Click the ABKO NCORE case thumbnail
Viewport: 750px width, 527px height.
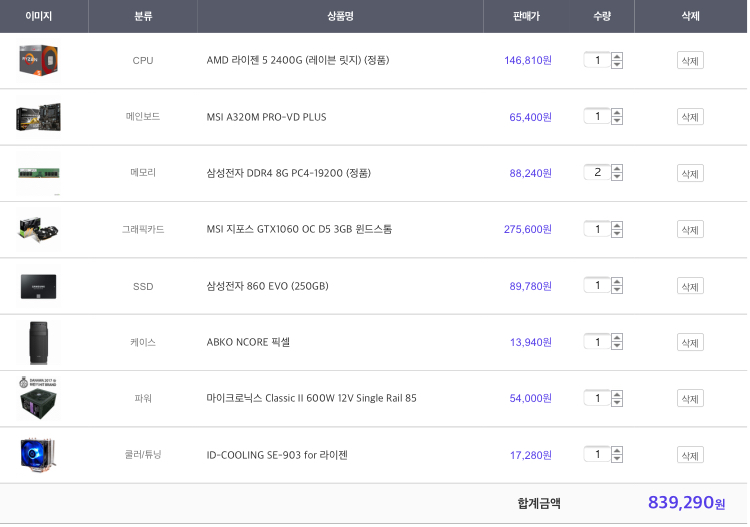(x=38, y=342)
